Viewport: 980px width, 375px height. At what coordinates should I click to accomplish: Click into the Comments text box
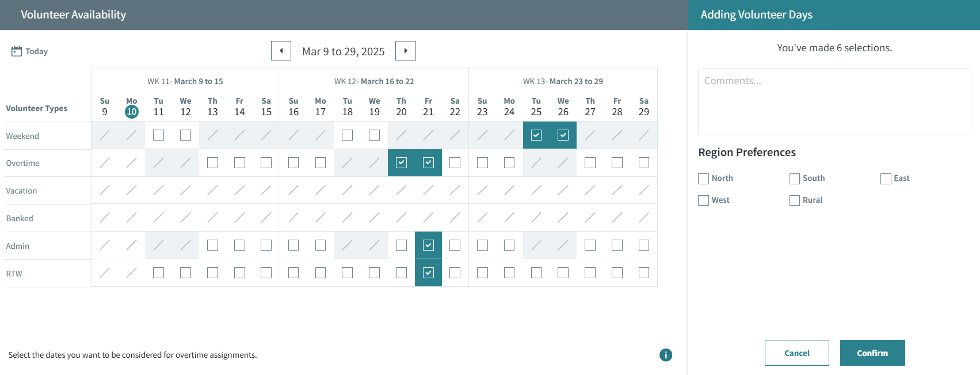834,102
